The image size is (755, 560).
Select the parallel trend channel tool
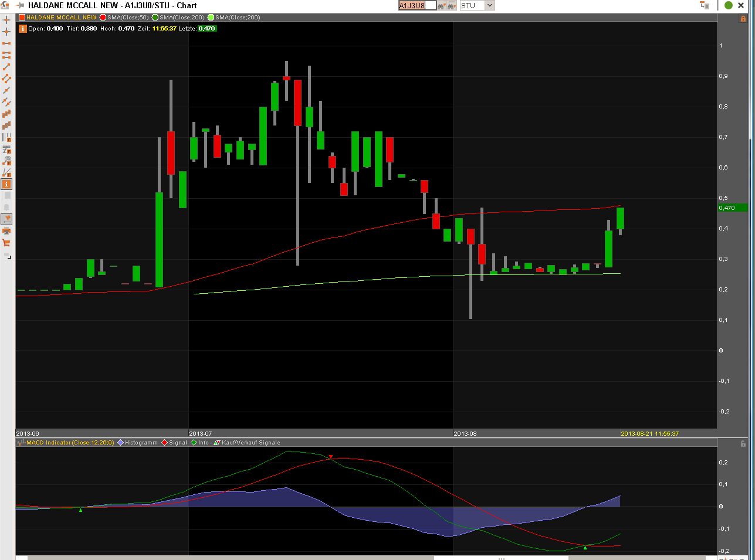[6, 79]
